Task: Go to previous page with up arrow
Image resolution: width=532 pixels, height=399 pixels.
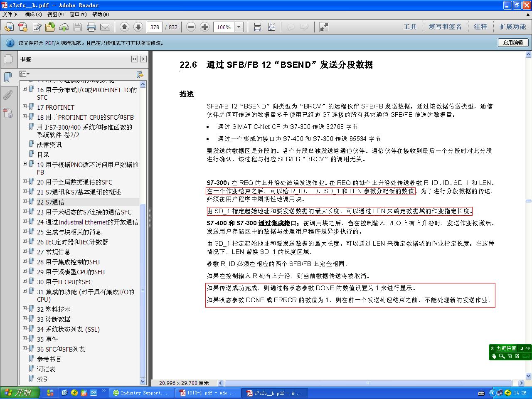Action: tap(124, 27)
